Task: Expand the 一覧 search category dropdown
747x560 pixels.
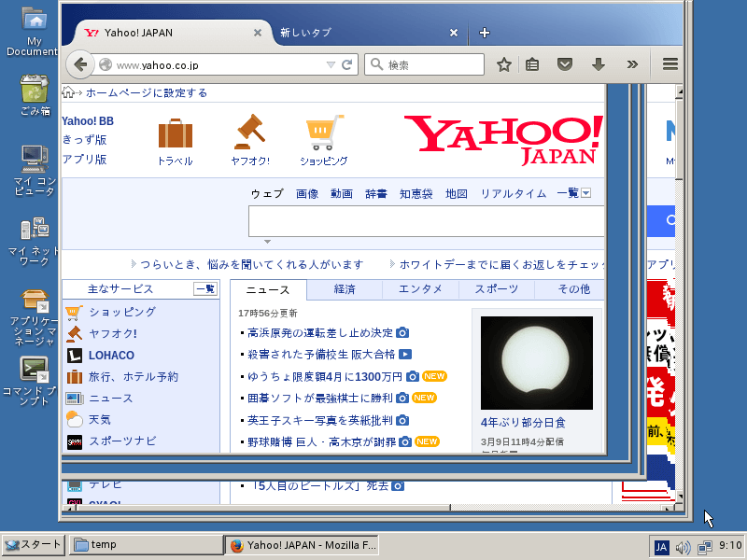Action: click(573, 193)
